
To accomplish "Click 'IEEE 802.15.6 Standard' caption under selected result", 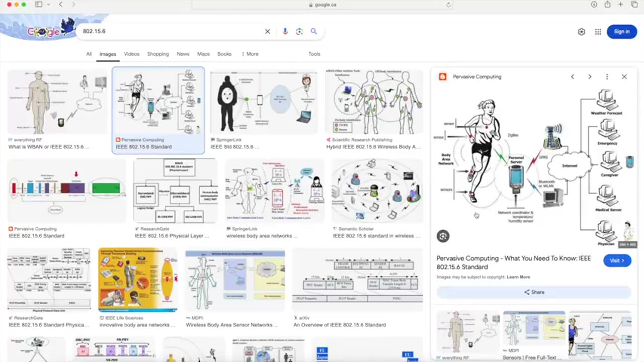I will (144, 147).
